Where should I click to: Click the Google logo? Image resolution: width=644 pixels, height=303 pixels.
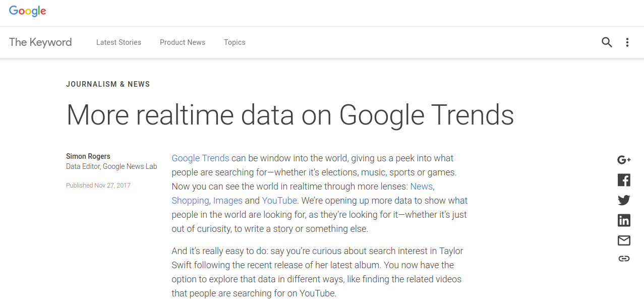27,11
